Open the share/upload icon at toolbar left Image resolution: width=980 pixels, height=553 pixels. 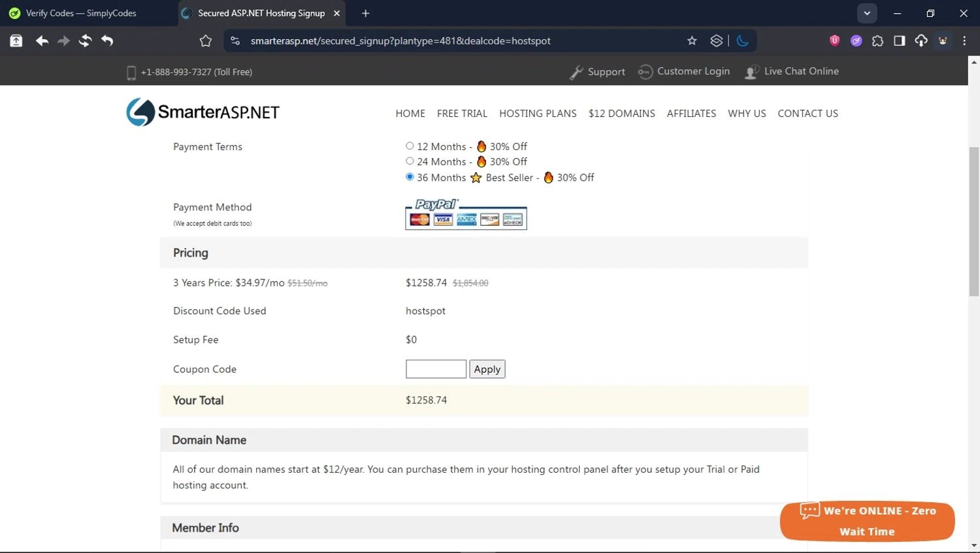(16, 41)
